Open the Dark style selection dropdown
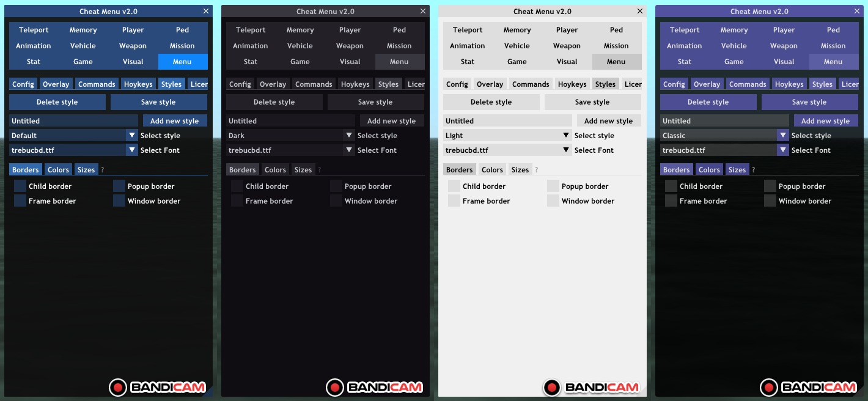This screenshot has height=401, width=868. coord(290,135)
